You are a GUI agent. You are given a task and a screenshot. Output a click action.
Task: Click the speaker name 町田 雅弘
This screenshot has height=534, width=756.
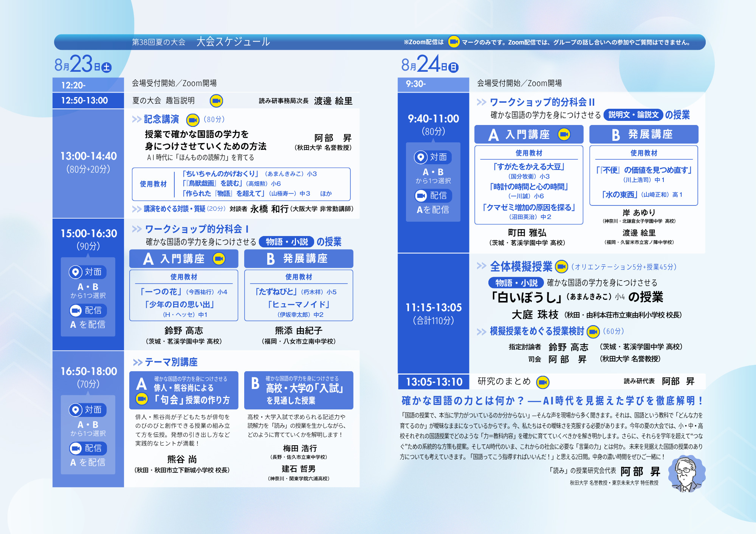tap(527, 233)
